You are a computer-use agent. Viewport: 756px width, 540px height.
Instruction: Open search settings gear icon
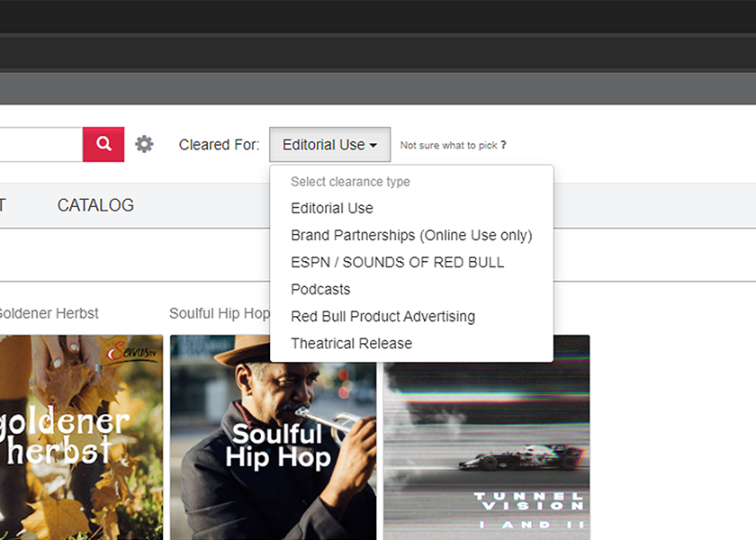point(144,144)
